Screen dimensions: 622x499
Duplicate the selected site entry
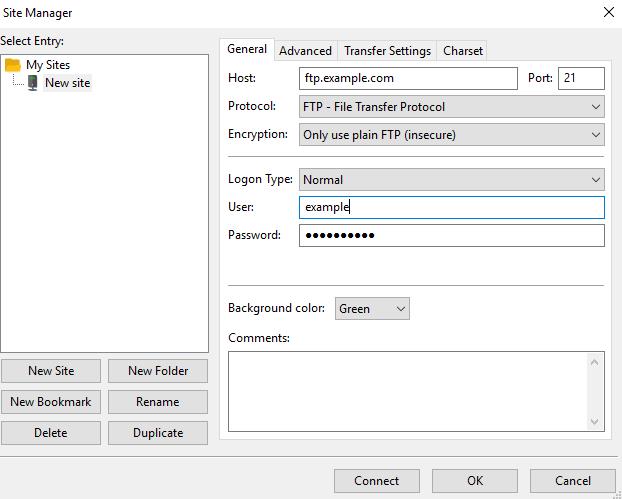pos(158,433)
